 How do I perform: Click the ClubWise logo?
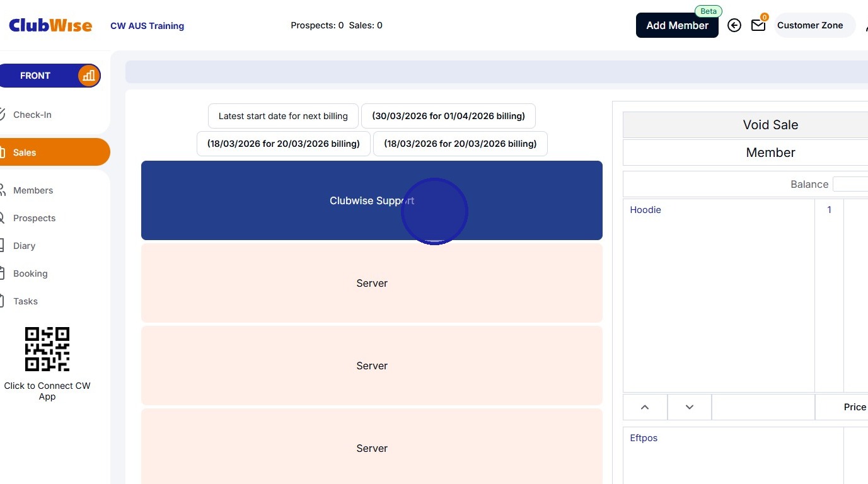pos(50,25)
